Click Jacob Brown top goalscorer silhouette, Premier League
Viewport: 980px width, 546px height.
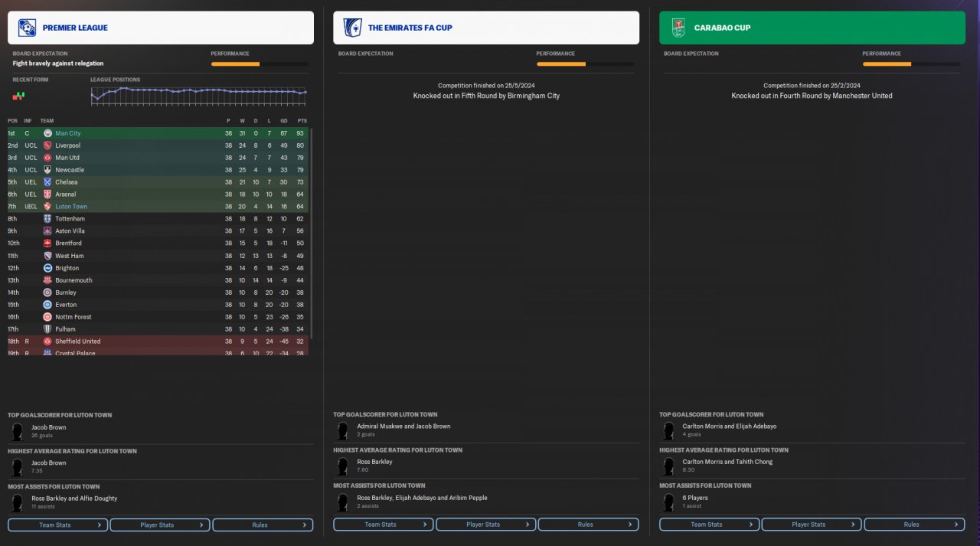click(17, 431)
